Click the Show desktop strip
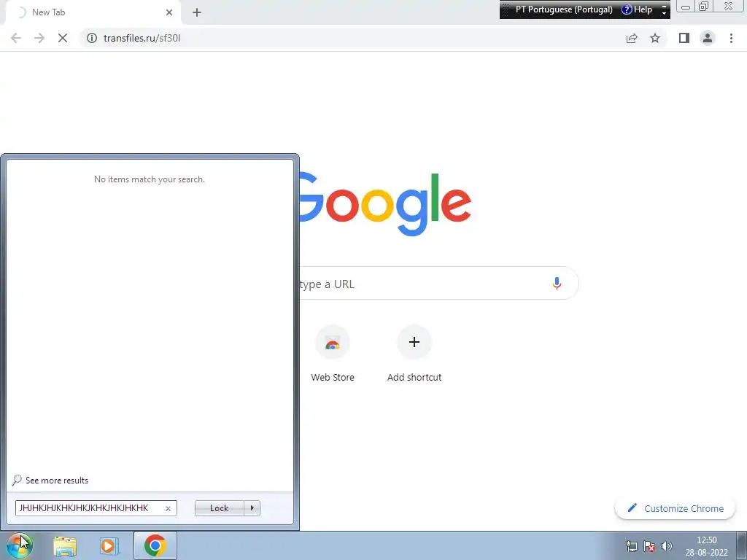Viewport: 747px width, 560px height. pyautogui.click(x=742, y=545)
